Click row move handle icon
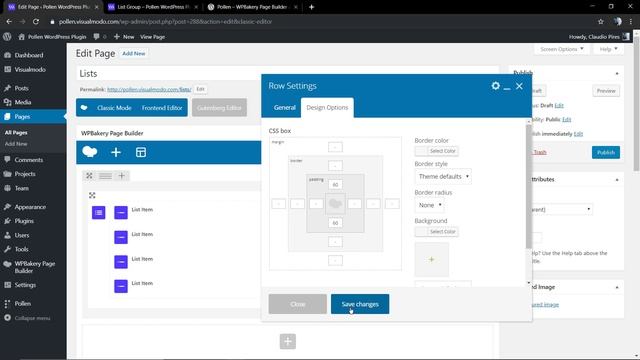Image resolution: width=640 pixels, height=360 pixels. click(89, 176)
